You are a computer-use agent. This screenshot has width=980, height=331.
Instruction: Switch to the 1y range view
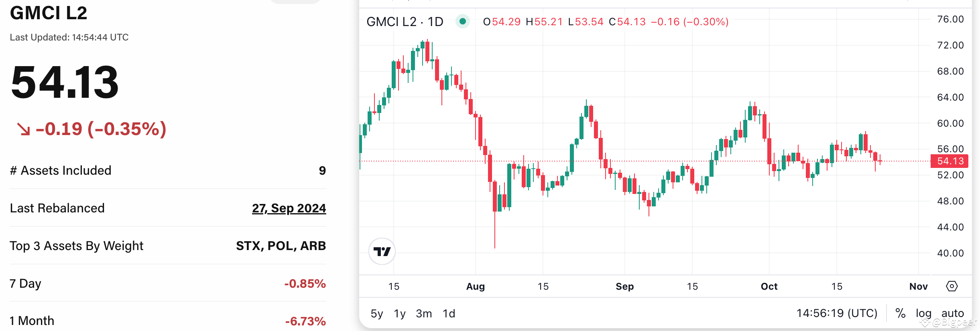pos(400,314)
